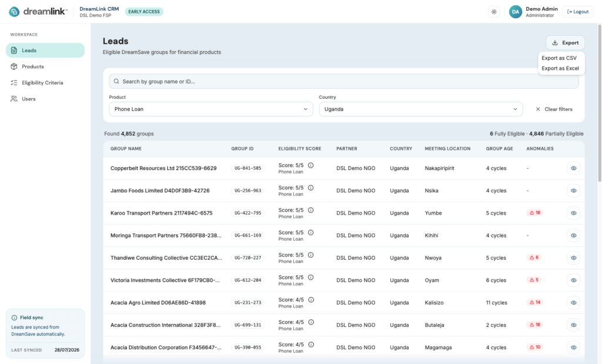This screenshot has width=602, height=364.
Task: View Victoria Investments Collective via eye icon
Action: point(574,280)
